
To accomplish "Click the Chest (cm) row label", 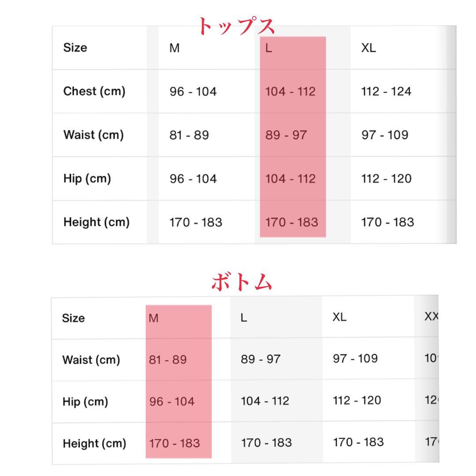I will [94, 92].
